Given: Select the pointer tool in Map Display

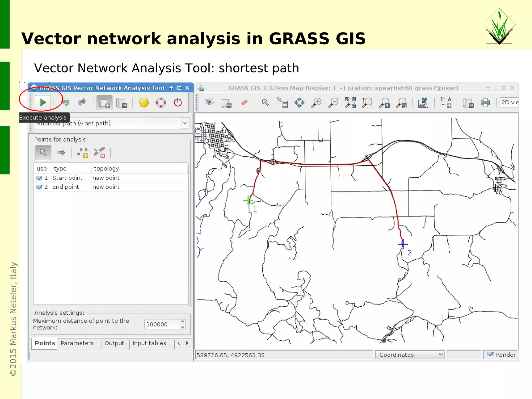Looking at the screenshot, I should [x=265, y=103].
